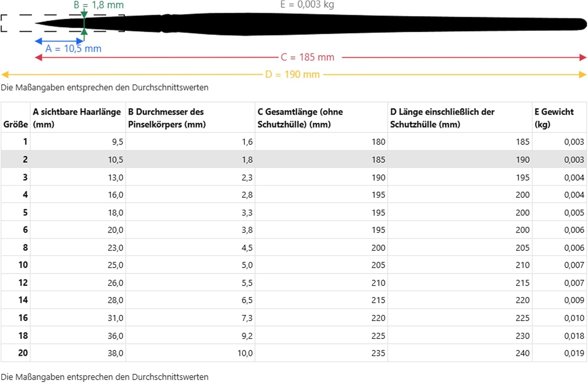Select the 'E Gewicht (kg)' column header
This screenshot has height=383, width=588.
pos(554,117)
